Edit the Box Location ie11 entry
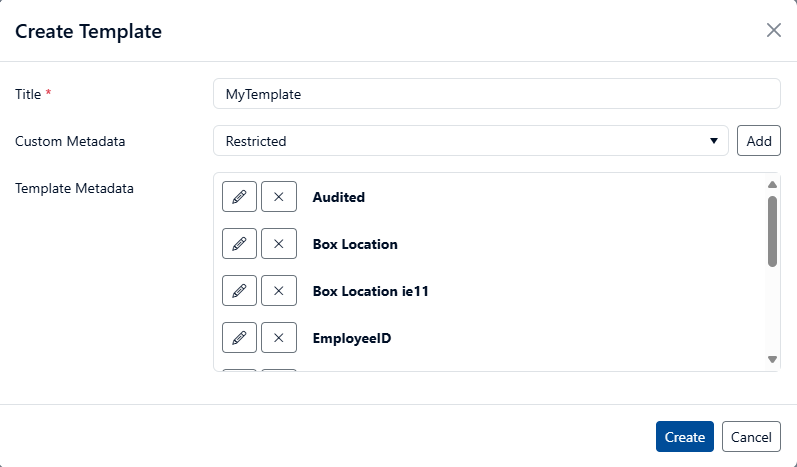This screenshot has width=797, height=467. [239, 291]
